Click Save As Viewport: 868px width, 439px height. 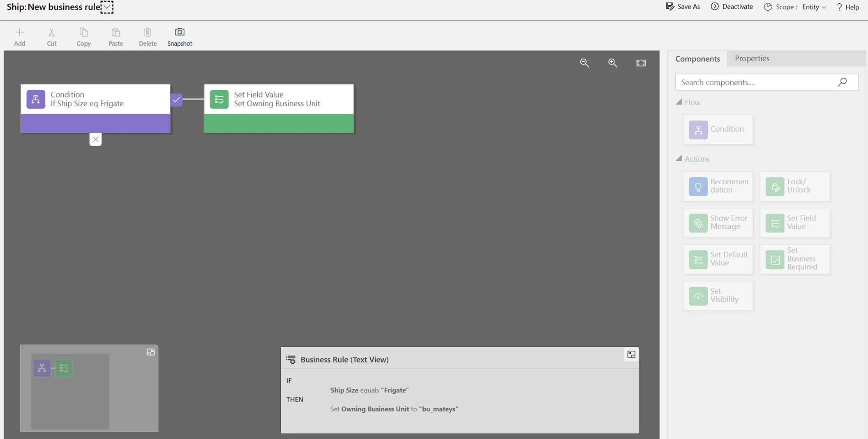click(683, 7)
